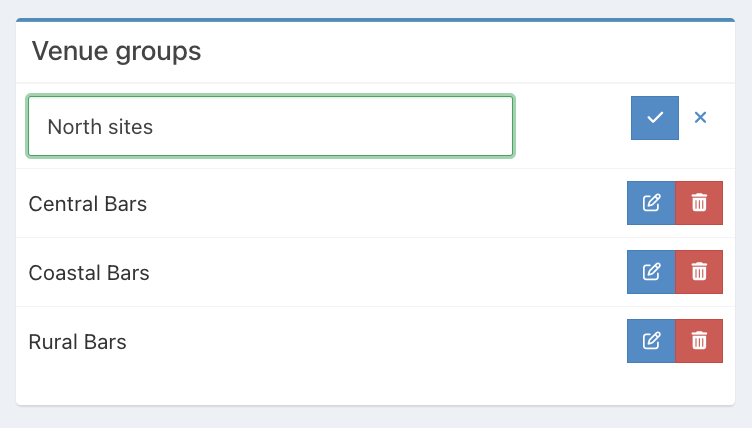The image size is (752, 428).
Task: Click the blue top border of the card
Action: point(376,20)
